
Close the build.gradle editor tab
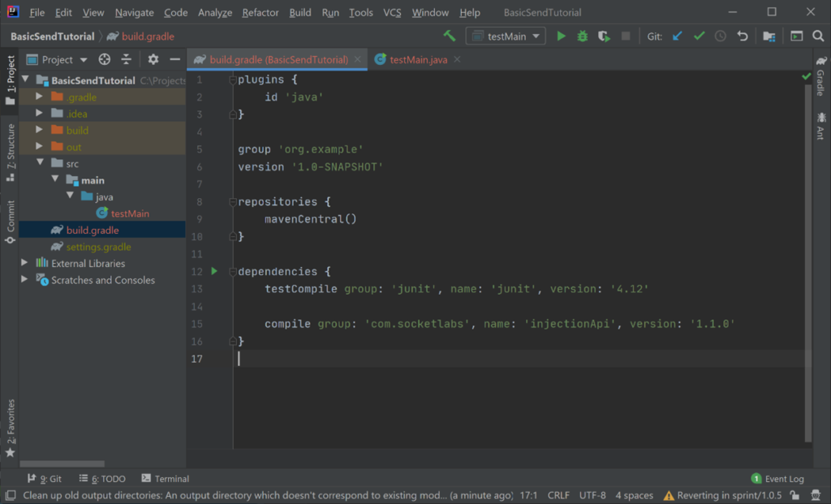(x=358, y=59)
